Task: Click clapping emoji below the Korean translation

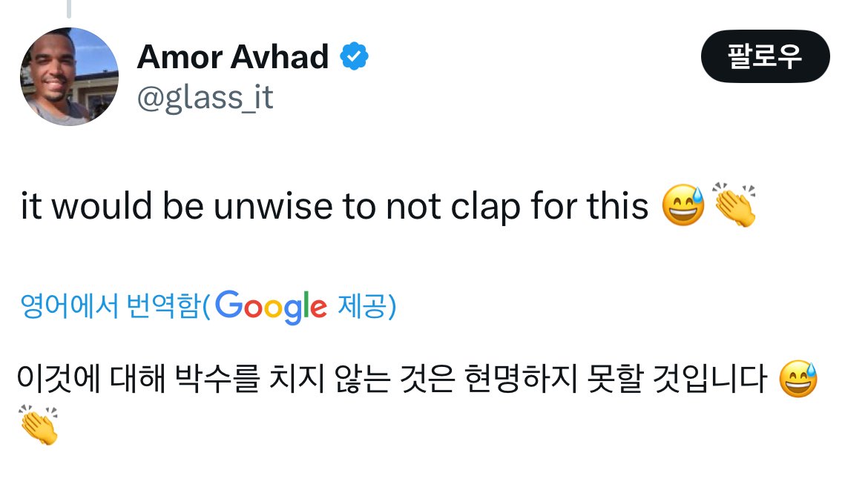Action: click(39, 425)
